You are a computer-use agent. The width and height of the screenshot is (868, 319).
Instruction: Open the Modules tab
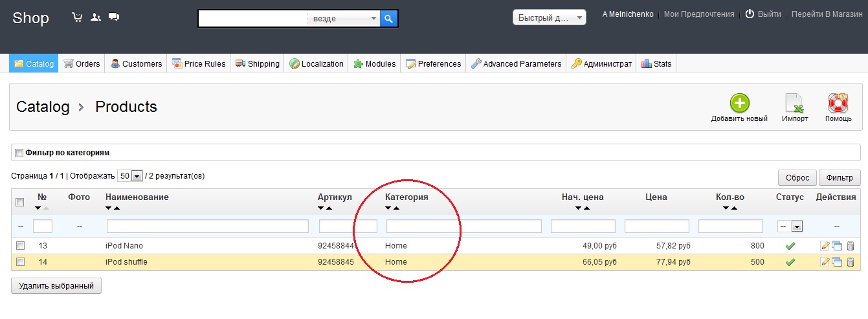(x=374, y=63)
